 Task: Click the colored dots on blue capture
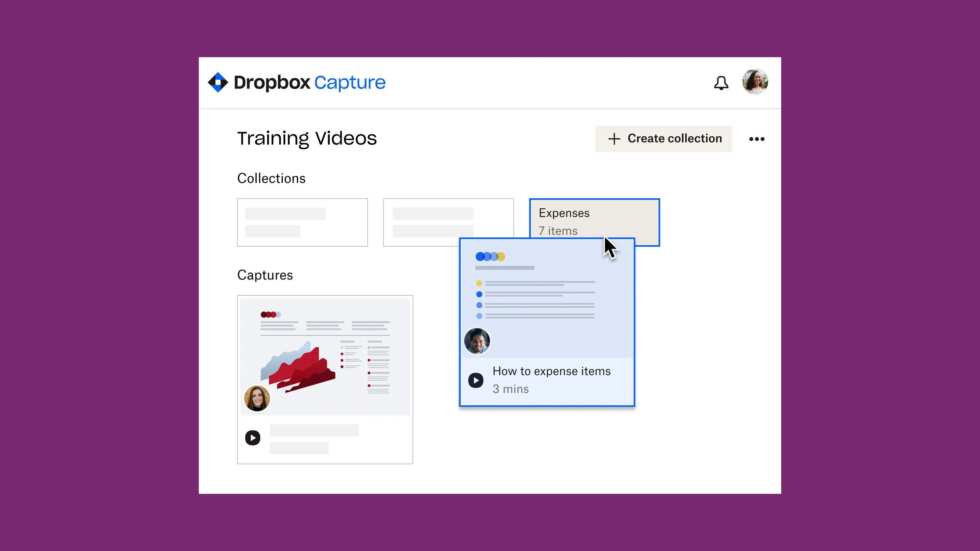coord(490,257)
